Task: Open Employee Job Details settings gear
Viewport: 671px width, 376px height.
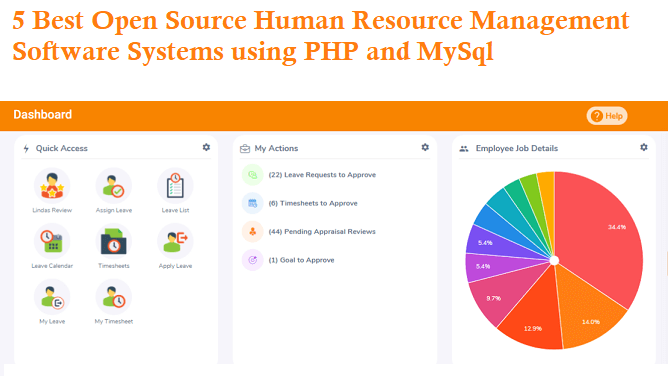Action: point(644,147)
